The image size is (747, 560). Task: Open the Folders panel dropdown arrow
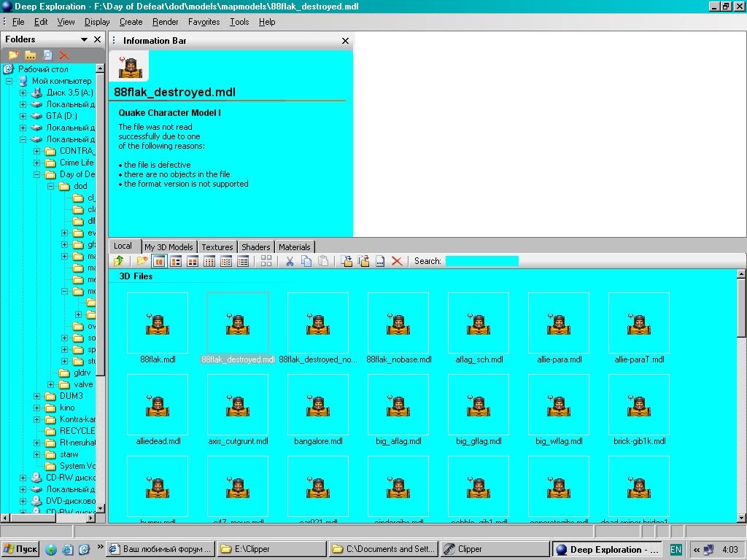click(x=84, y=39)
